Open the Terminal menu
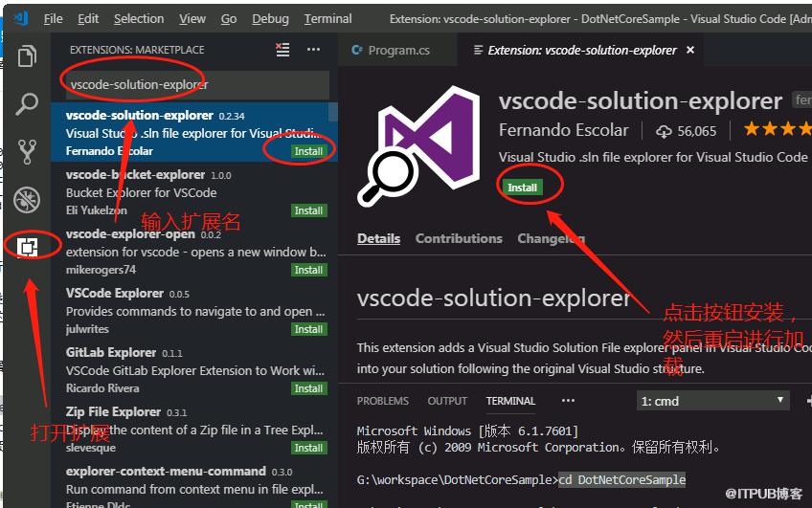Screen dimensions: 812x508 [327, 19]
